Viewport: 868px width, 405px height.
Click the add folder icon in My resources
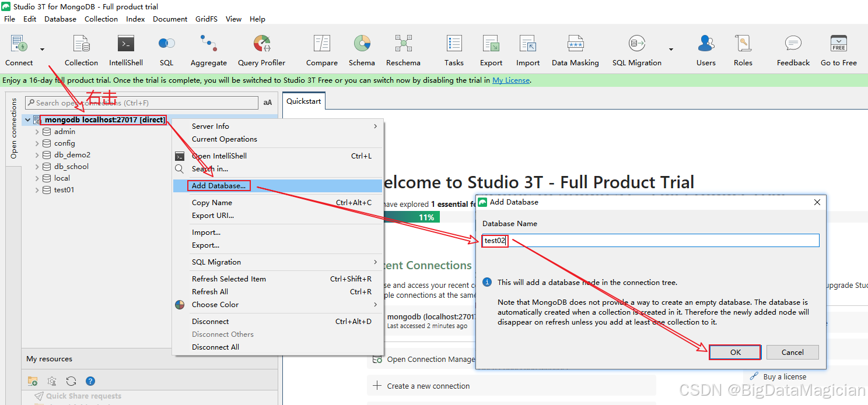(x=33, y=381)
